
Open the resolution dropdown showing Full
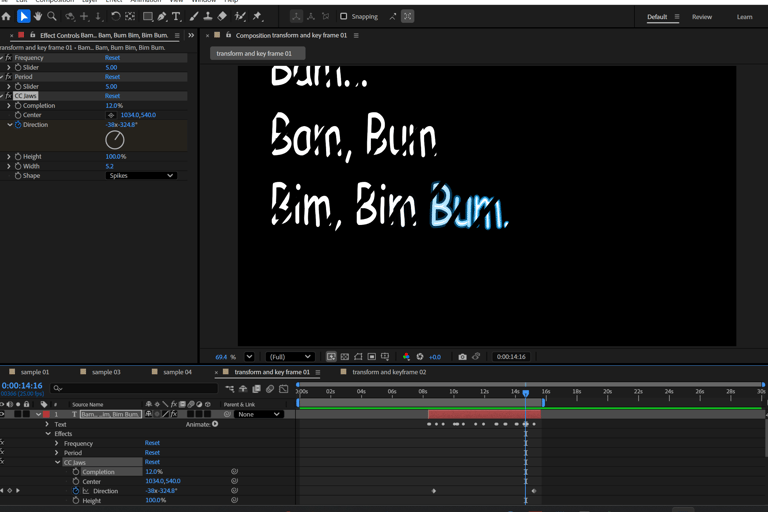(x=289, y=357)
